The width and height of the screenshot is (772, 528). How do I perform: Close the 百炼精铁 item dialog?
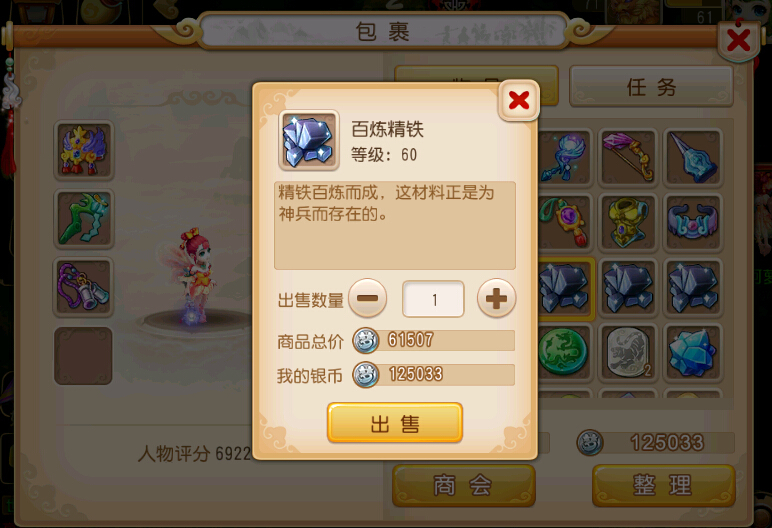(518, 100)
